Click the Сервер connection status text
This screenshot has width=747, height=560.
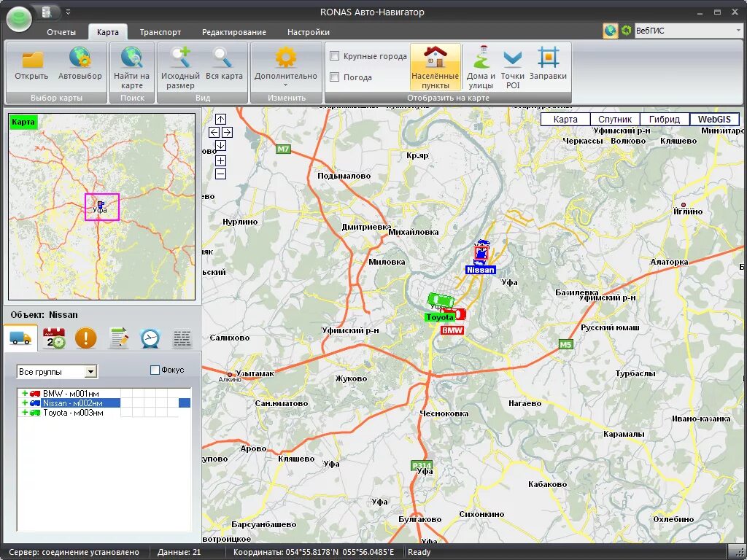(74, 553)
